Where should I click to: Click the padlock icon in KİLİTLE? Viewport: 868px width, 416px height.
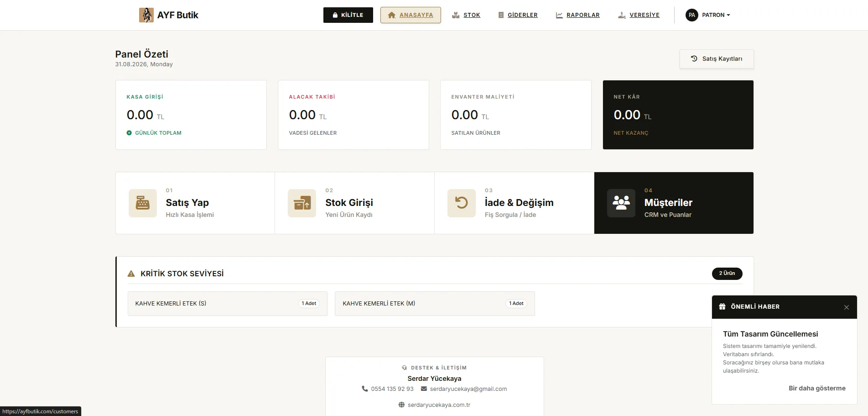pos(335,15)
